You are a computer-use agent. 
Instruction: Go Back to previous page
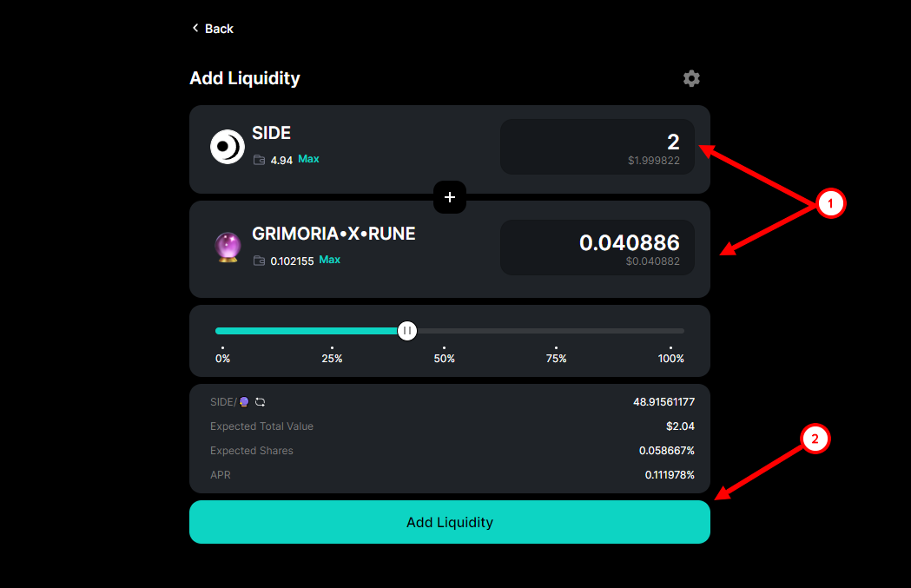coord(213,29)
